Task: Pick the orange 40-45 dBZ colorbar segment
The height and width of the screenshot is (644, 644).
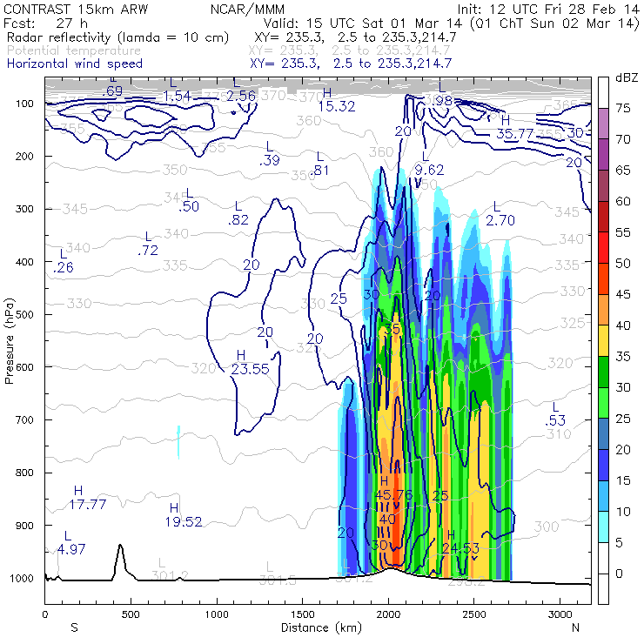Action: click(603, 310)
